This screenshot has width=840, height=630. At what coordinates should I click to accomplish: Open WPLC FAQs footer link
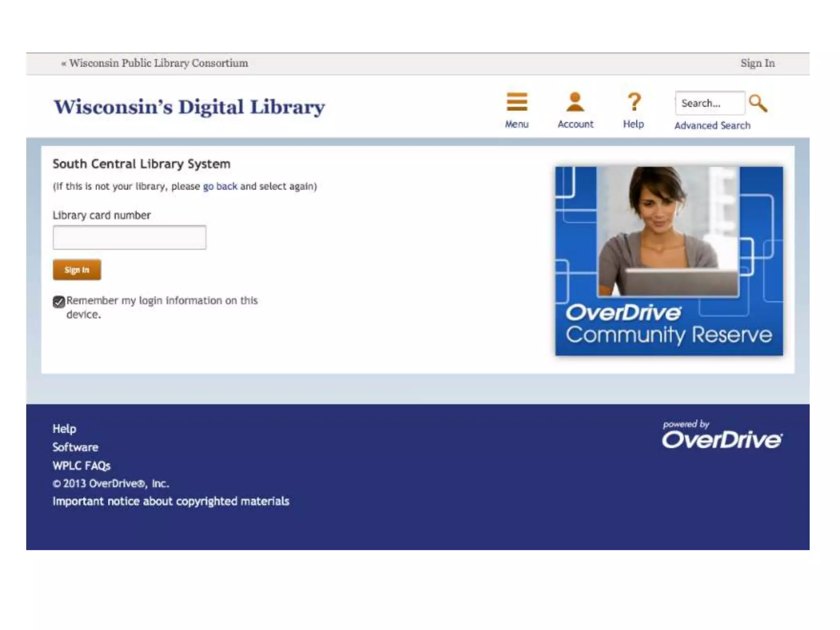point(82,466)
